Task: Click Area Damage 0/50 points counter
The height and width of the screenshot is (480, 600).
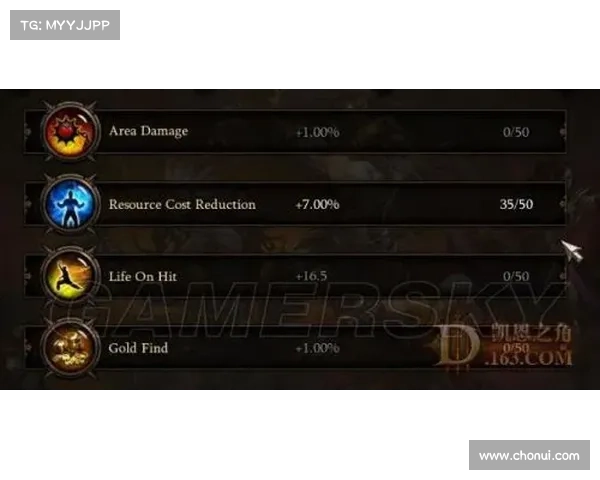Action: pos(516,132)
